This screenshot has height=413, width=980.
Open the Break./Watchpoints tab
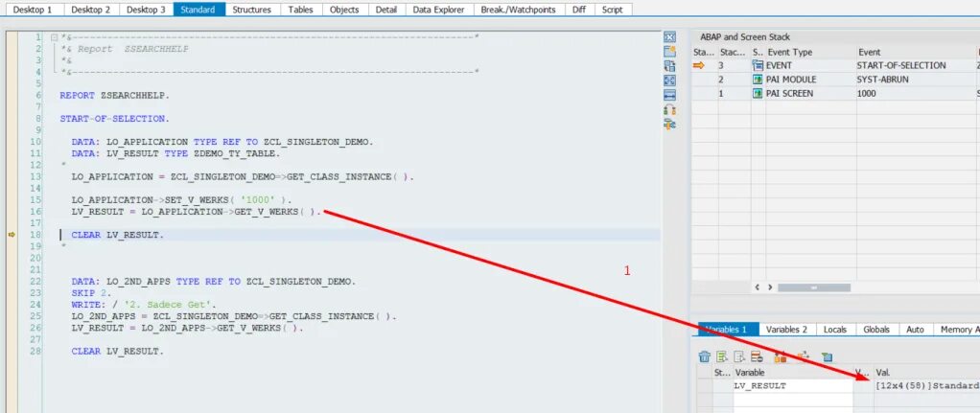click(518, 10)
